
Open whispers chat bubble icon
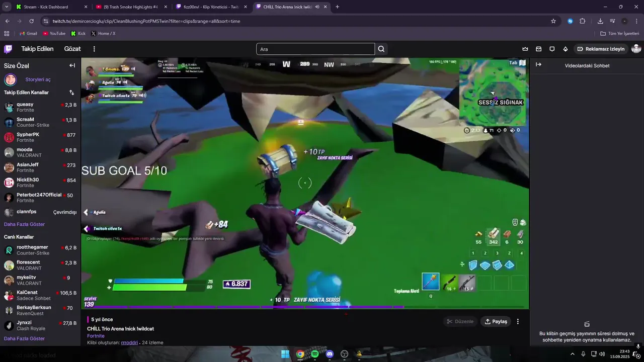(552, 49)
